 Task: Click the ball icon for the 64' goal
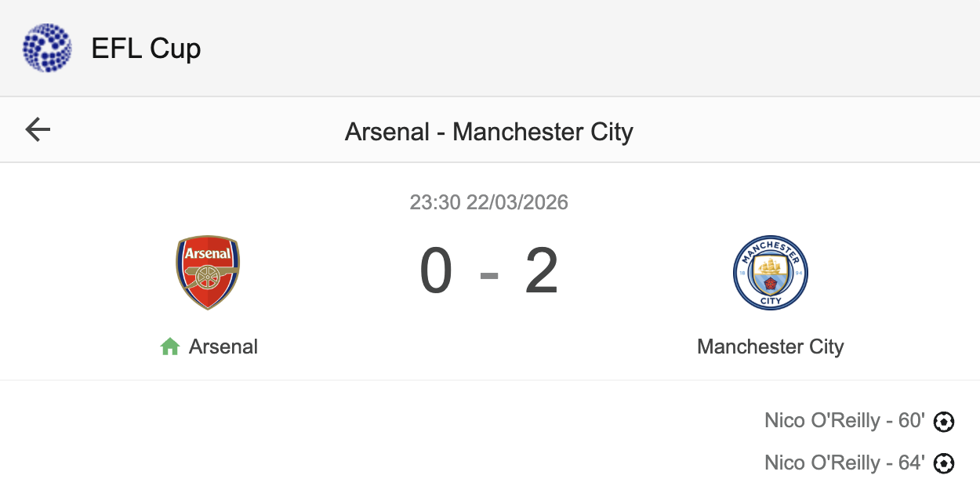(944, 464)
